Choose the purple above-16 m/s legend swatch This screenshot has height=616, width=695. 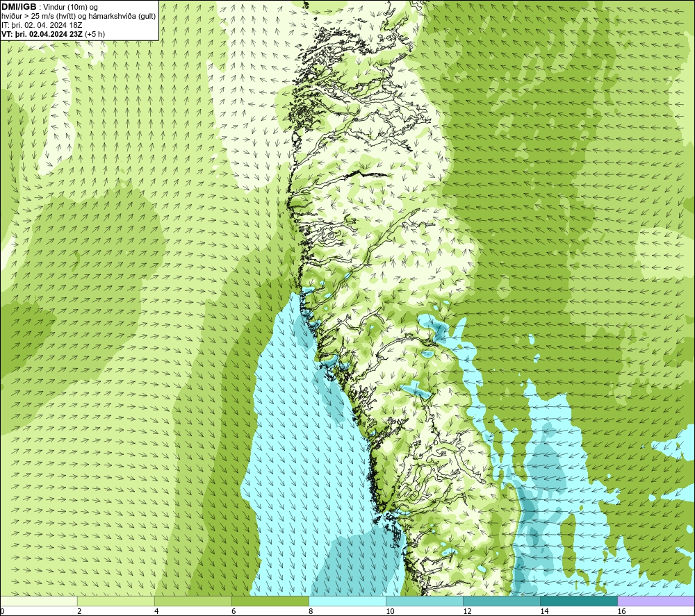pyautogui.click(x=656, y=601)
